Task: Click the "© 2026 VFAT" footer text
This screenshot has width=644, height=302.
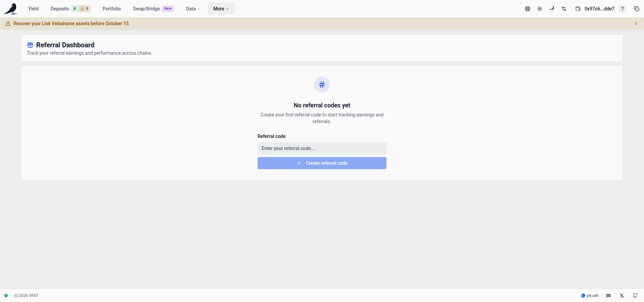Action: click(x=26, y=296)
